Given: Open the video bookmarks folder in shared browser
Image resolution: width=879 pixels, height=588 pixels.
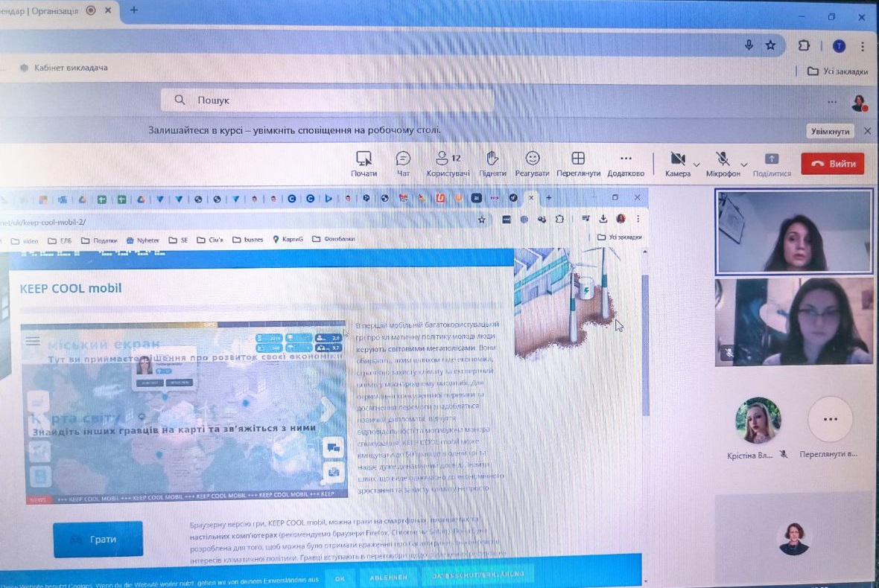Looking at the screenshot, I should [x=25, y=241].
